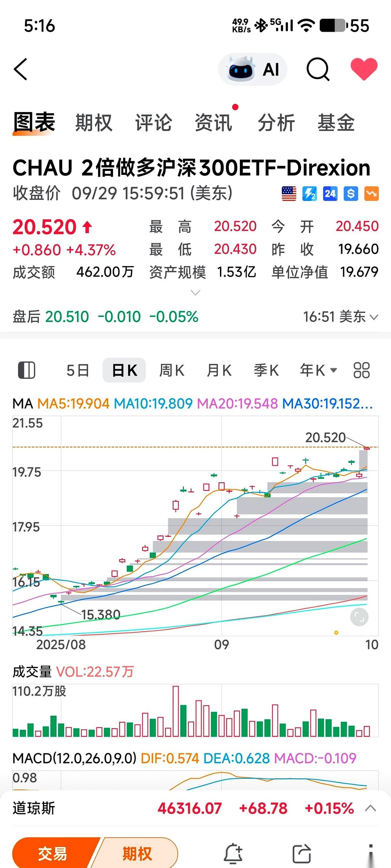Open the price alert bell icon

coord(233,853)
